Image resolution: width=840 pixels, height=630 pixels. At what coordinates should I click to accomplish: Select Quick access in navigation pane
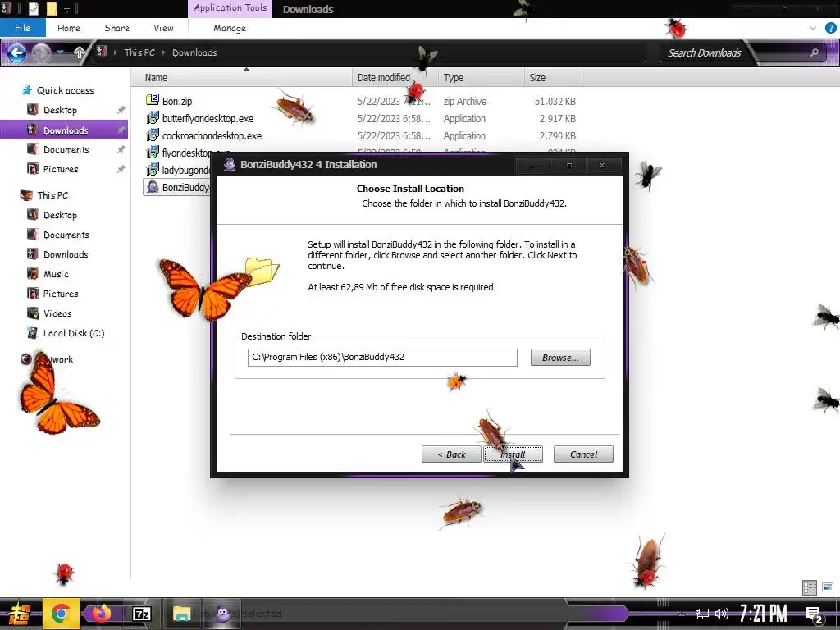click(x=65, y=90)
